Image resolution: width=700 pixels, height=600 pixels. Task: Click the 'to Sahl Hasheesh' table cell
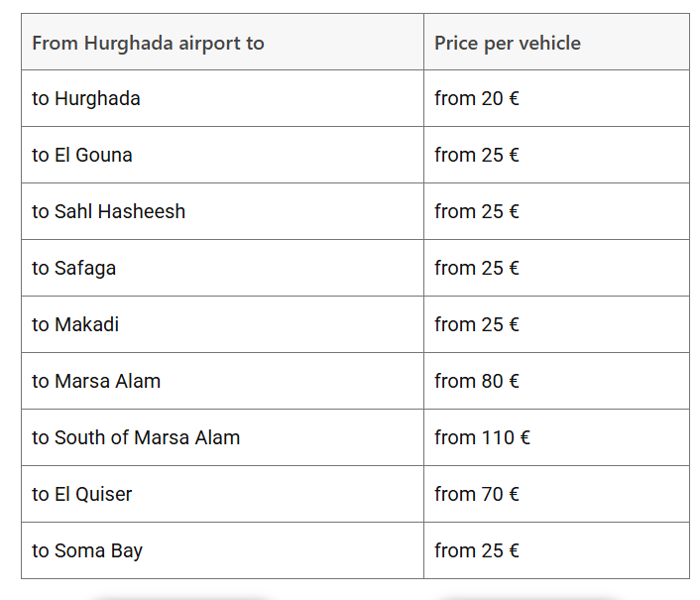pos(109,211)
